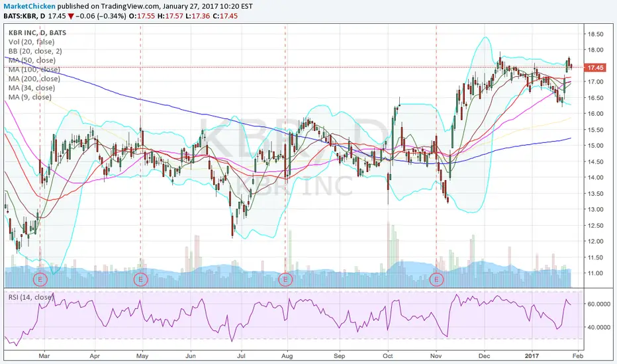This screenshot has width=617, height=364.
Task: Click the earnings E marker before Mar
Action: [x=40, y=280]
